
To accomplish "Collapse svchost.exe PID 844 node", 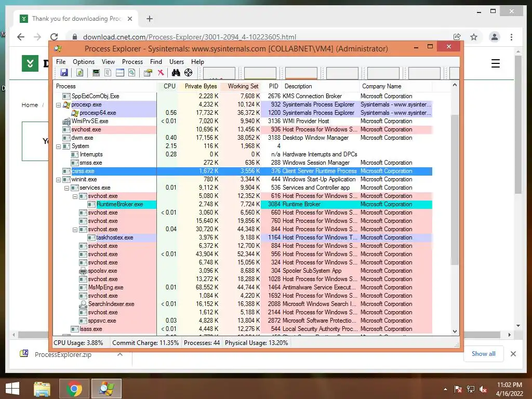I will (x=75, y=230).
